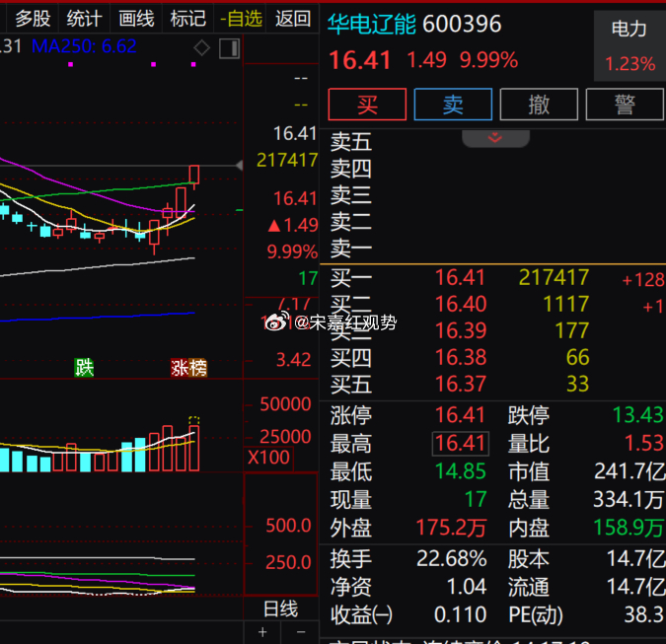Open the 标记 mark menu
The image size is (666, 644).
pos(188,19)
